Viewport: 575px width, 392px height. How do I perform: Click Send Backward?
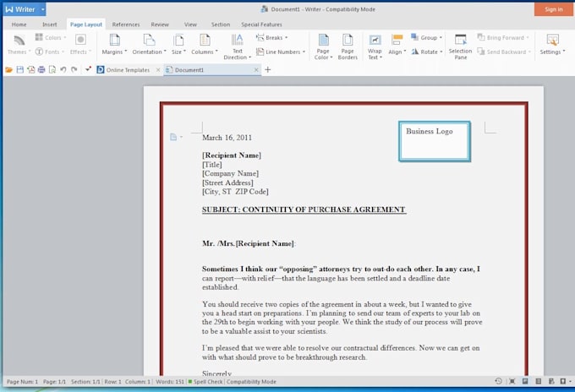(x=504, y=52)
